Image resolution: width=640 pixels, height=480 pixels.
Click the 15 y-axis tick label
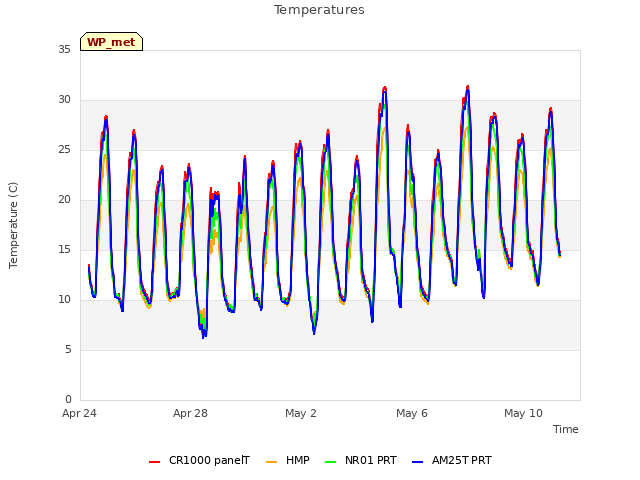[64, 249]
